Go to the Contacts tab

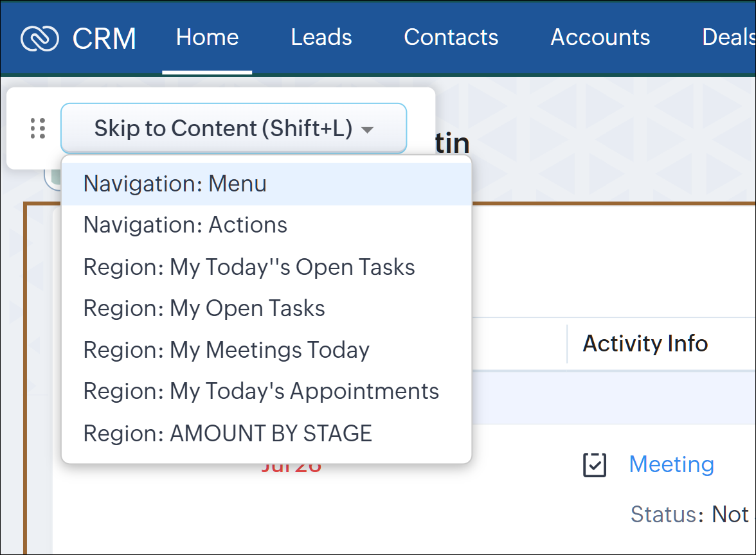(x=451, y=37)
